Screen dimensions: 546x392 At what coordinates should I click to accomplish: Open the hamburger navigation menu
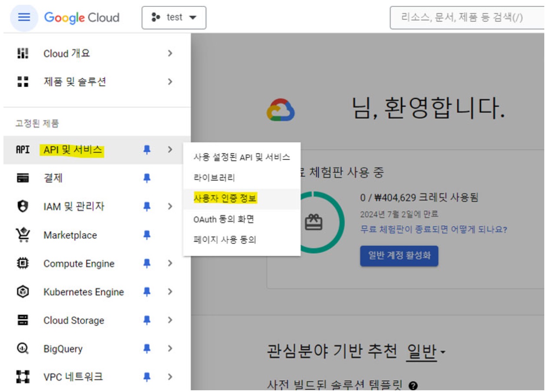click(24, 17)
